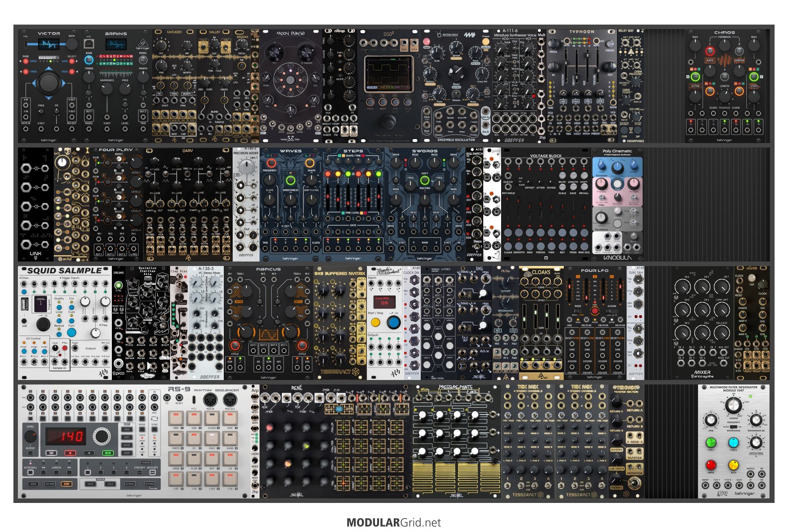Viewport: 788px width, 532px height.
Task: Click the big Root knob on Ensemble Oscillator
Action: click(456, 73)
